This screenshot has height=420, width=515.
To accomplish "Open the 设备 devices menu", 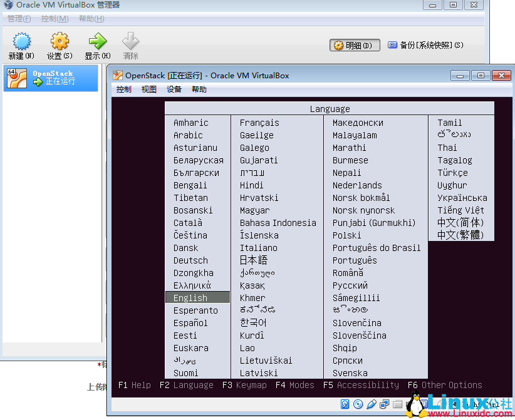I will 174,89.
